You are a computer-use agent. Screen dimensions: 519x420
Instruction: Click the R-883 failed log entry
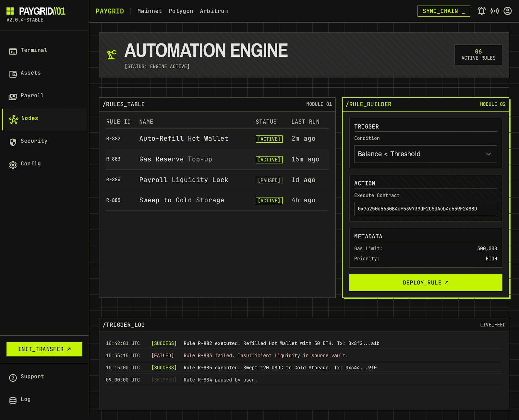point(304,355)
